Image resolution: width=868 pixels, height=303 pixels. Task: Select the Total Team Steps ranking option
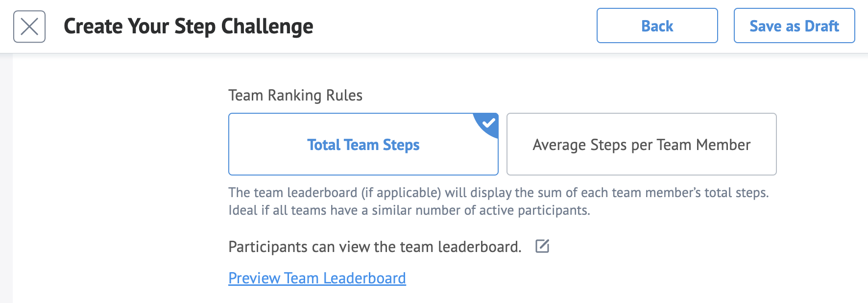click(363, 144)
